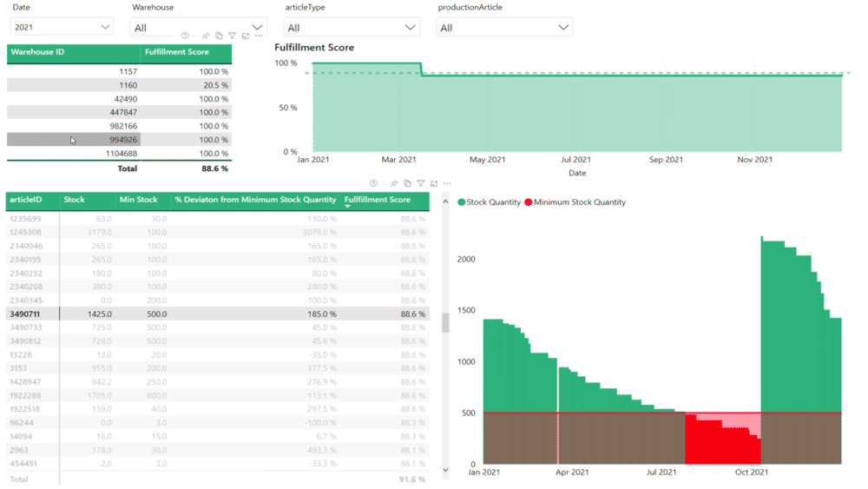Select article row 1245308
The image size is (868, 489).
218,232
